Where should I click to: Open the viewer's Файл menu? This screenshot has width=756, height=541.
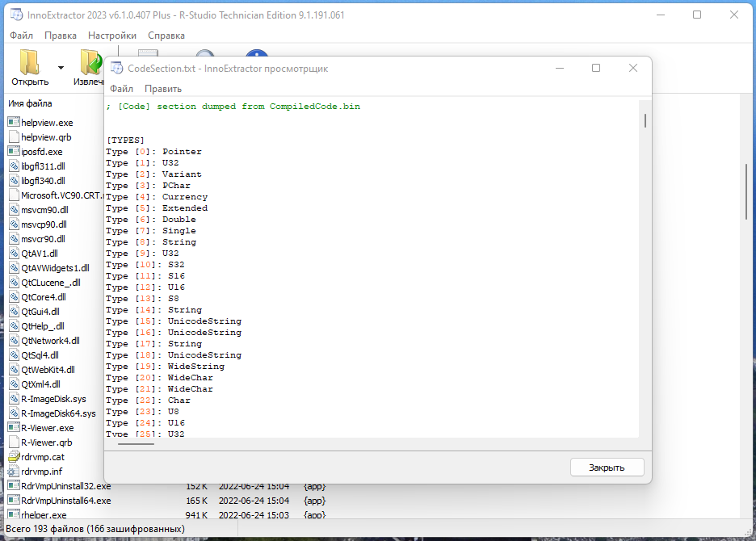click(121, 89)
